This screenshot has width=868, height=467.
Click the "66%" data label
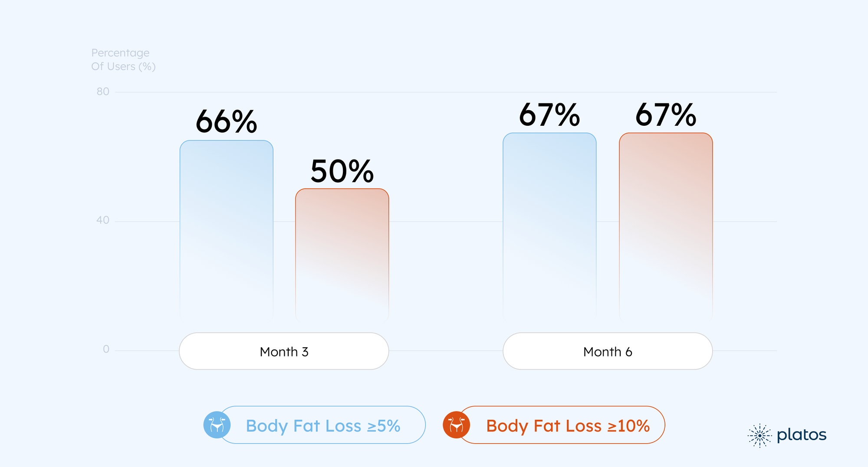(227, 121)
